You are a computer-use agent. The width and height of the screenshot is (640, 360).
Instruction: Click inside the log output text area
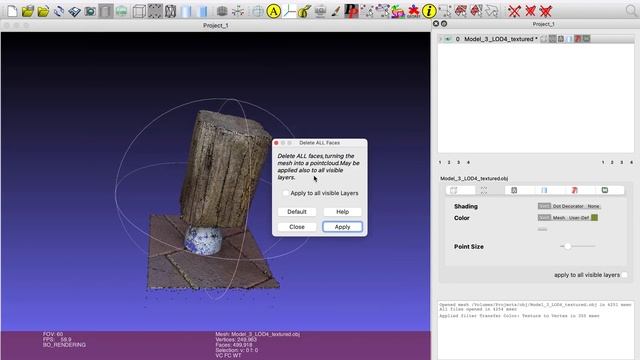[x=536, y=330]
